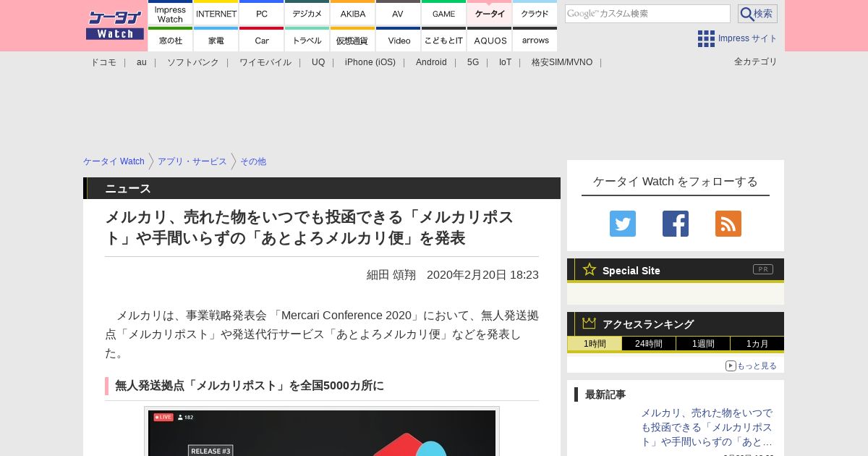Select the 24時間 ranking tab

[649, 344]
